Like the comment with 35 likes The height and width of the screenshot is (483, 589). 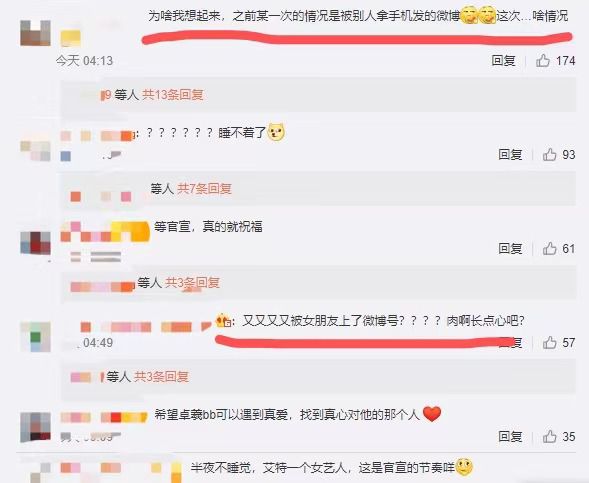tap(550, 436)
